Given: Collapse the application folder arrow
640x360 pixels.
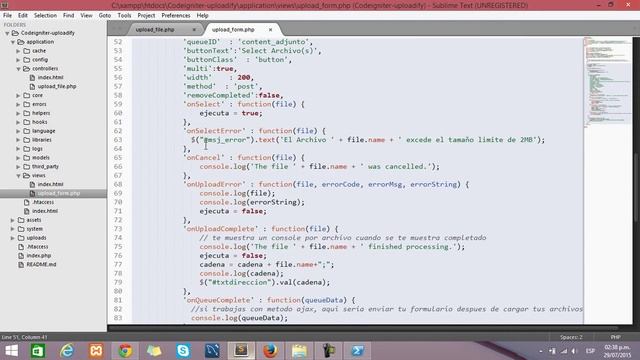Looking at the screenshot, I should pos(13,42).
